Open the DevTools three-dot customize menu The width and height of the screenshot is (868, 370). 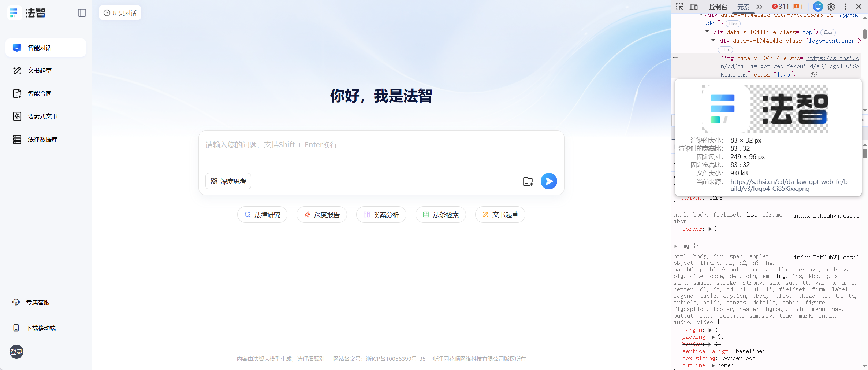tap(845, 7)
